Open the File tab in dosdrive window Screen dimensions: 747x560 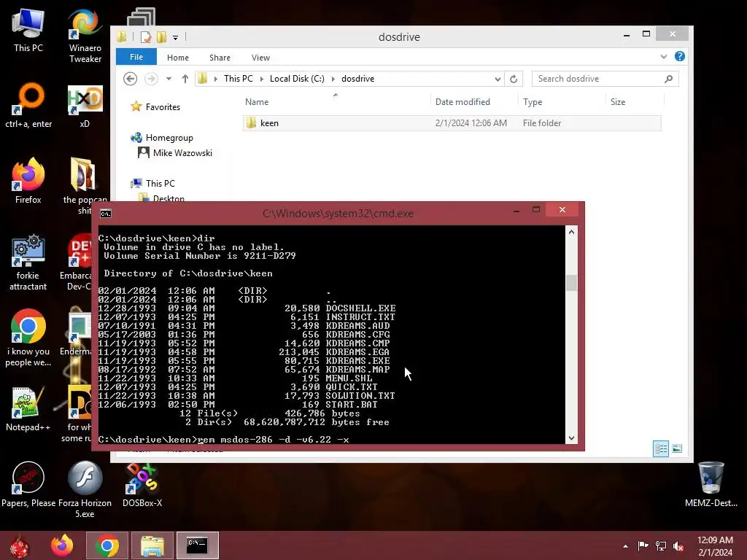[136, 57]
